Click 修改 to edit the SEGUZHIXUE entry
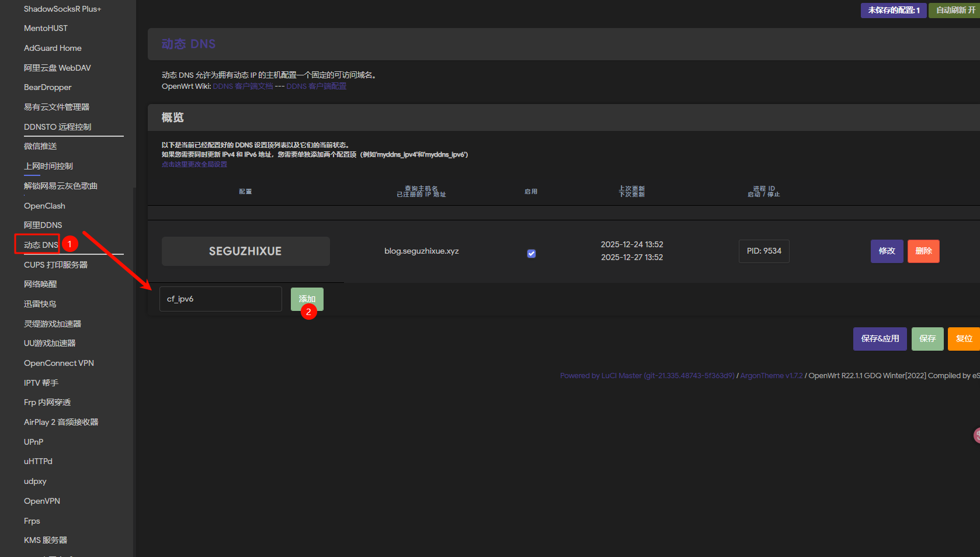This screenshot has width=980, height=557. point(887,251)
